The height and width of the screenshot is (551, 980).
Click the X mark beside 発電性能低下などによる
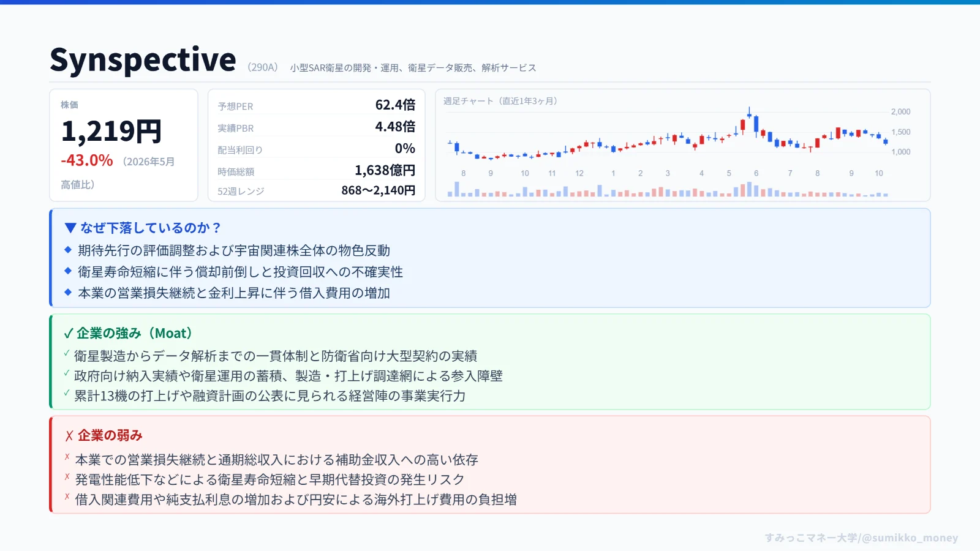pyautogui.click(x=67, y=476)
